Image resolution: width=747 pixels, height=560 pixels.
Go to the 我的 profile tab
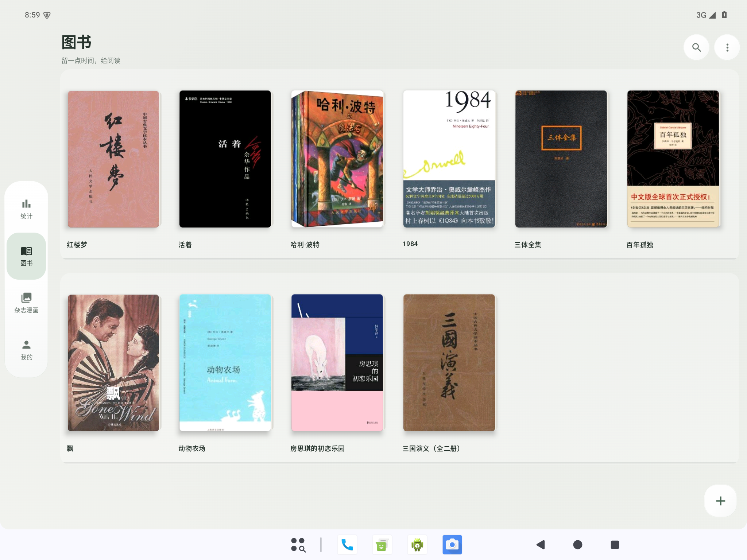click(26, 350)
